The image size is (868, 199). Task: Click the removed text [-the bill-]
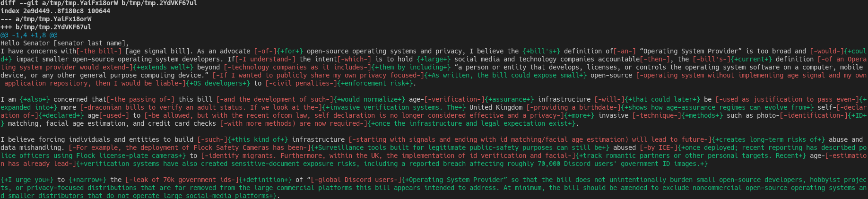pyautogui.click(x=99, y=51)
